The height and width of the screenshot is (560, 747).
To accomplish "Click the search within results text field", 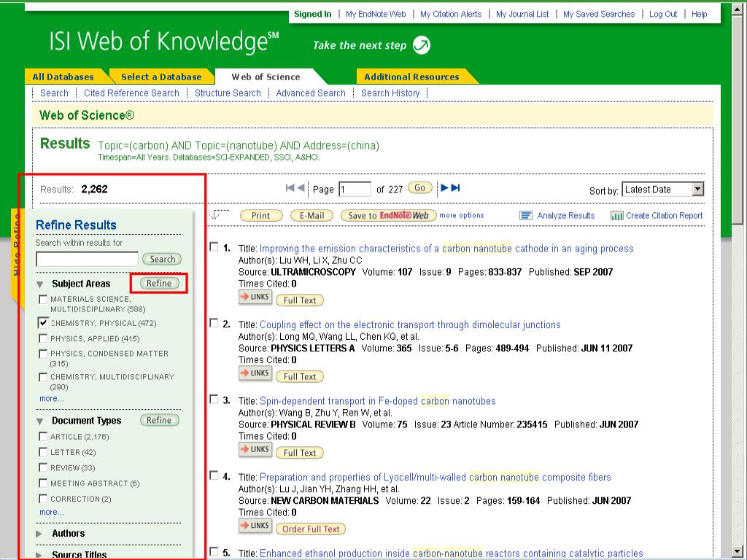I will (88, 259).
